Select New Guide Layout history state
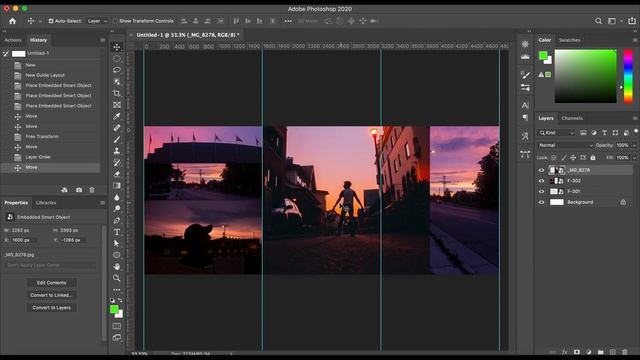The width and height of the screenshot is (640, 360). coord(51,75)
